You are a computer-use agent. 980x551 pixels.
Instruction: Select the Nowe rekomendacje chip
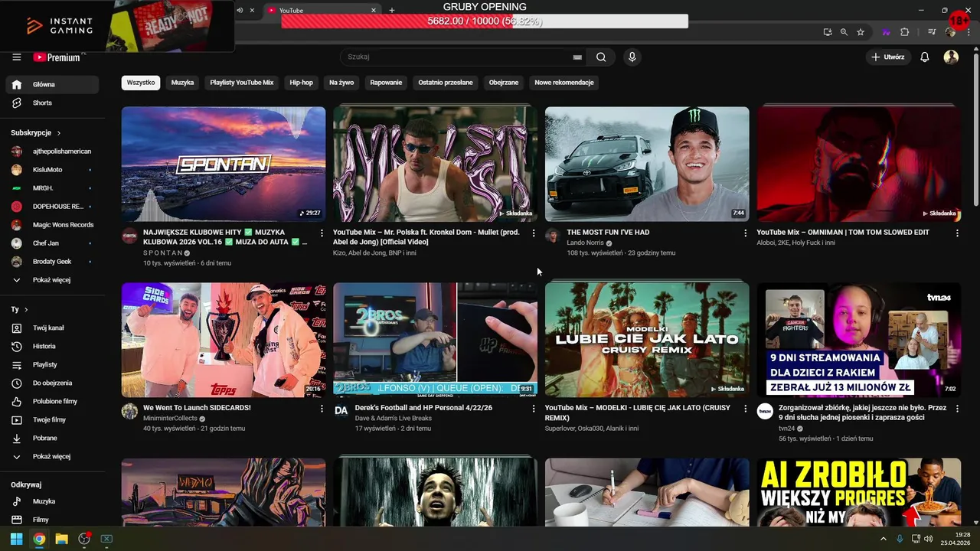tap(564, 83)
